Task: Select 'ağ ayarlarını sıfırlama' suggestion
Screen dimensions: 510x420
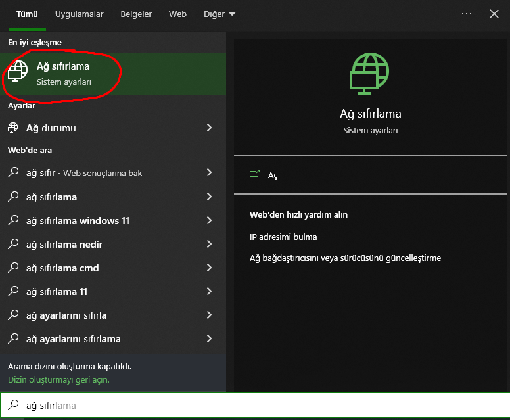Action: [x=113, y=338]
